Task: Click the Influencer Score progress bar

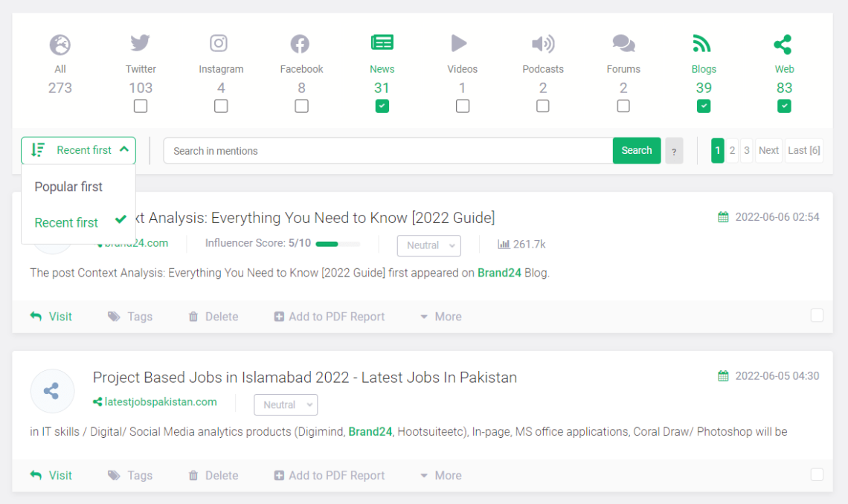Action: pyautogui.click(x=338, y=244)
